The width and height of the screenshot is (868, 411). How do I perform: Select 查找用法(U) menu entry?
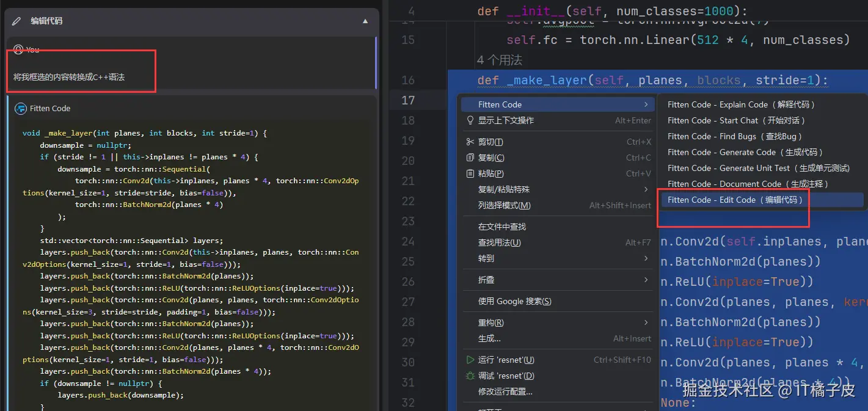(558, 242)
